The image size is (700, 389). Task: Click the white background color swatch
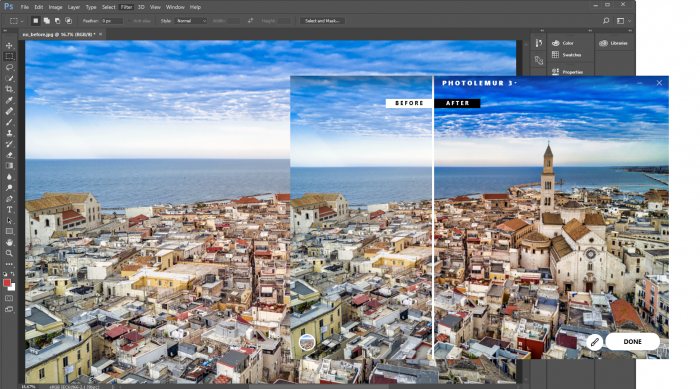[x=12, y=288]
